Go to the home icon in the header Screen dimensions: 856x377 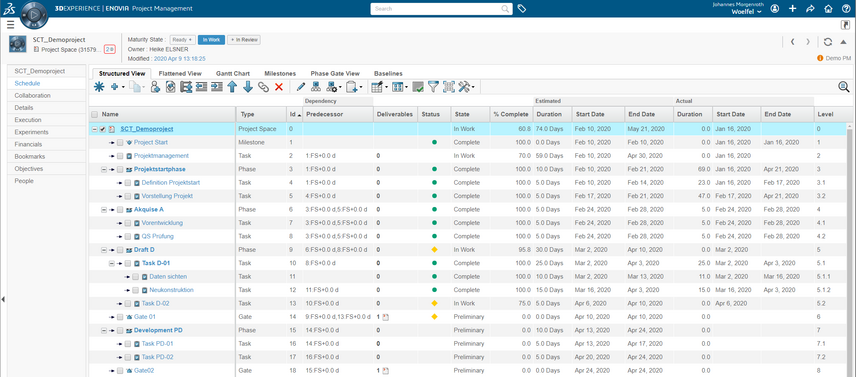click(828, 9)
